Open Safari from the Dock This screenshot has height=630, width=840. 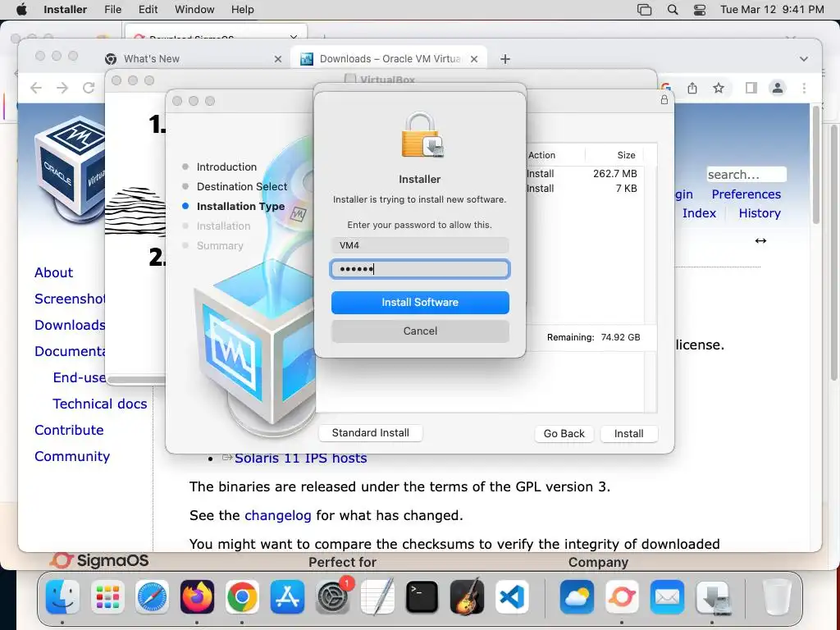point(152,596)
